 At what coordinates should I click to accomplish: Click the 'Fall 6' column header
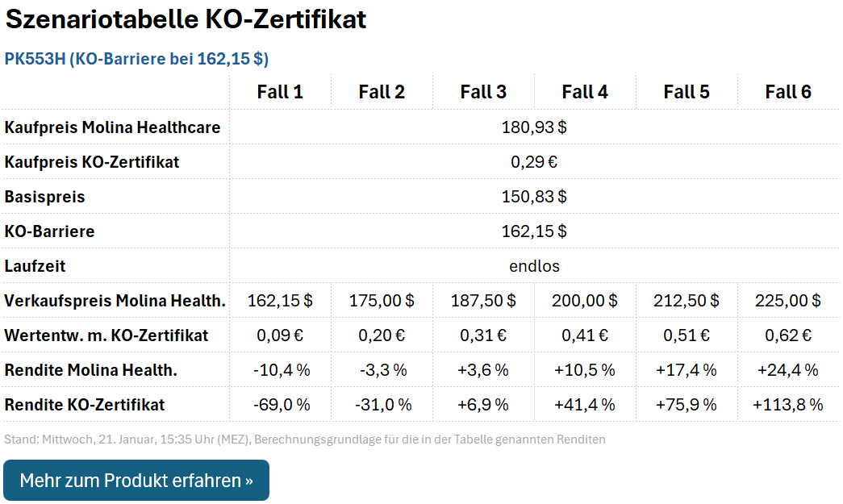pyautogui.click(x=788, y=92)
